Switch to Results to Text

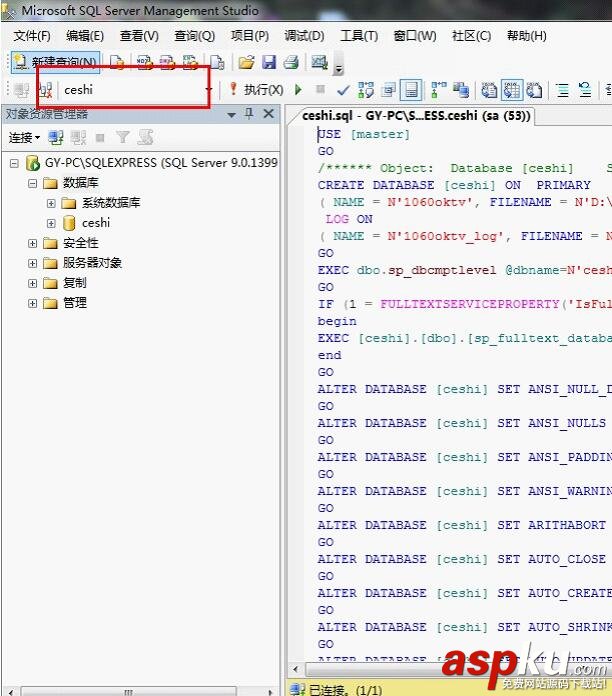(x=489, y=90)
